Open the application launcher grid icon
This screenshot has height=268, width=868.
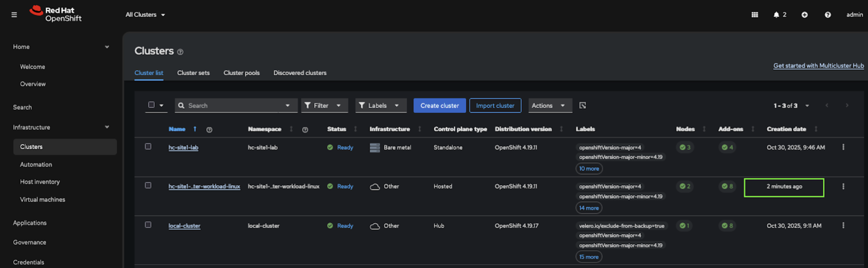[754, 15]
